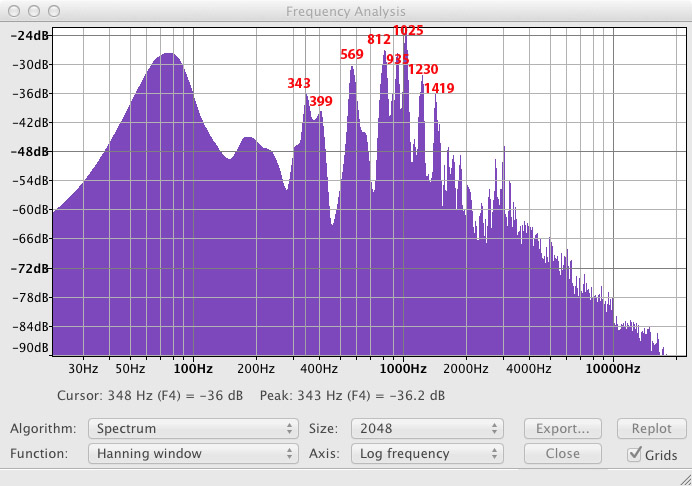Click the 1000Hz axis label
Viewport: 692px width, 486px height.
403,369
